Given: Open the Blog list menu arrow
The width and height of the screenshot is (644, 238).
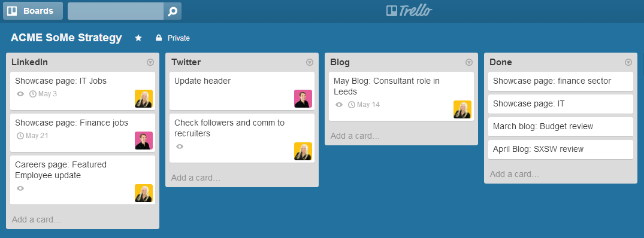Looking at the screenshot, I should pyautogui.click(x=469, y=62).
